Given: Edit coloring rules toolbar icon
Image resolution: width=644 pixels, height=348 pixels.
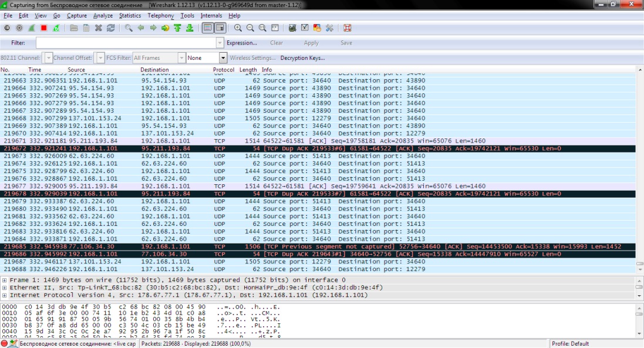Looking at the screenshot, I should pyautogui.click(x=317, y=28).
